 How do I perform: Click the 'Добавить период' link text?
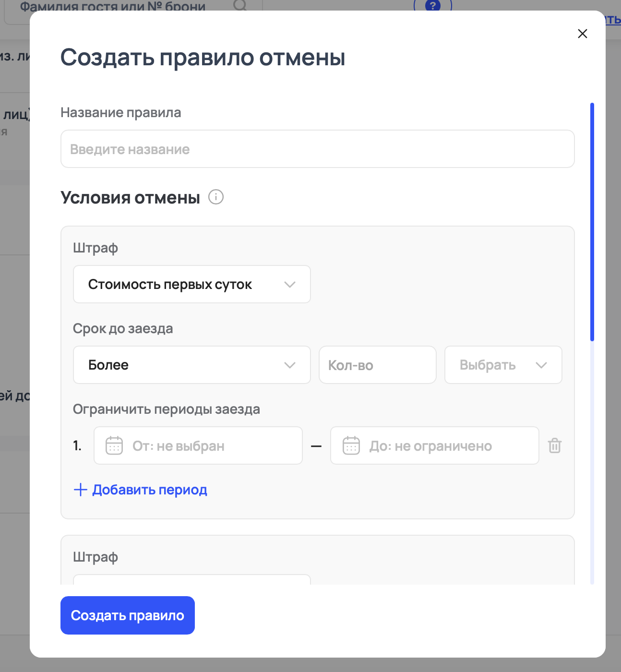150,490
